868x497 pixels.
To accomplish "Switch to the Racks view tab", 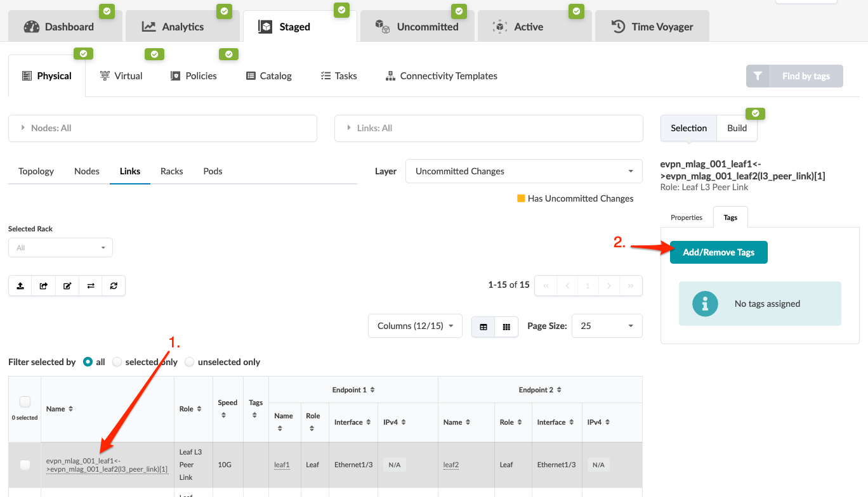I will pyautogui.click(x=171, y=171).
